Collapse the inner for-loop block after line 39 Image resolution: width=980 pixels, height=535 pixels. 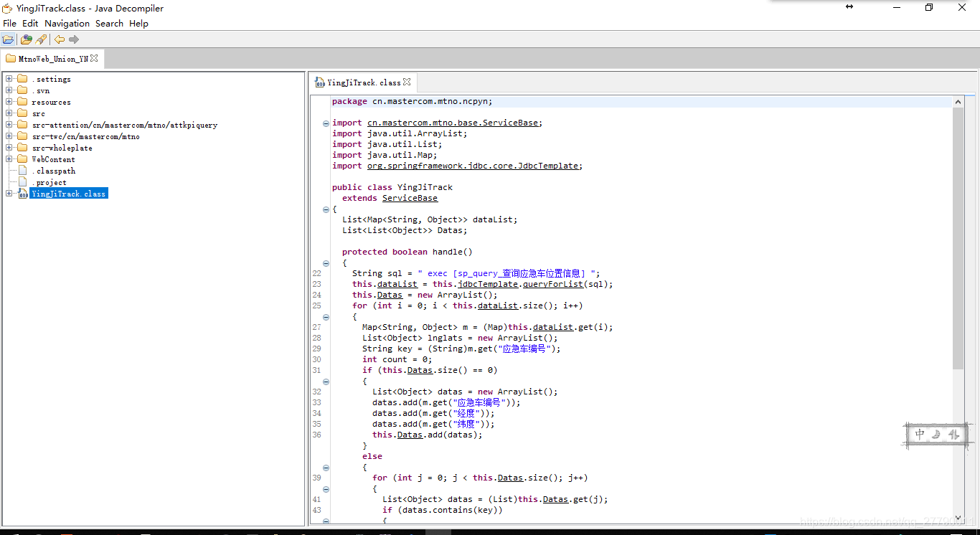[326, 489]
